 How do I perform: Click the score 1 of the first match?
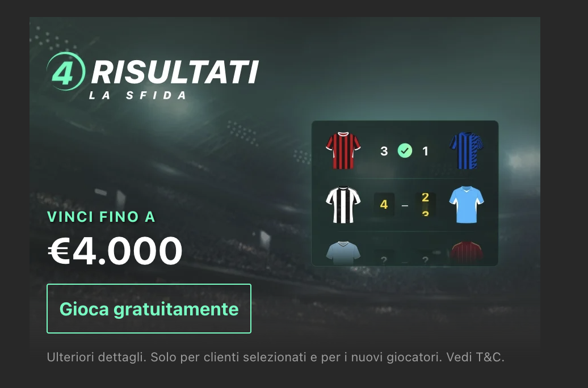point(425,151)
